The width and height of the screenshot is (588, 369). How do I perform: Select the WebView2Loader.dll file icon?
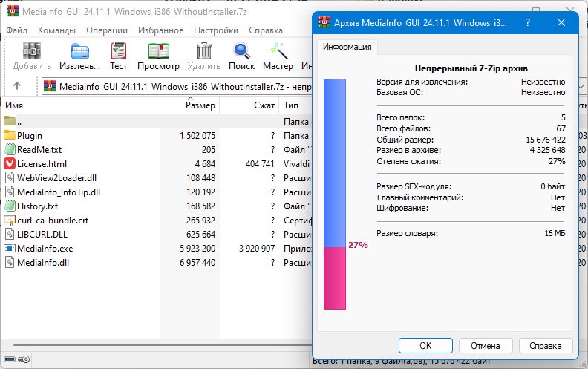point(10,177)
